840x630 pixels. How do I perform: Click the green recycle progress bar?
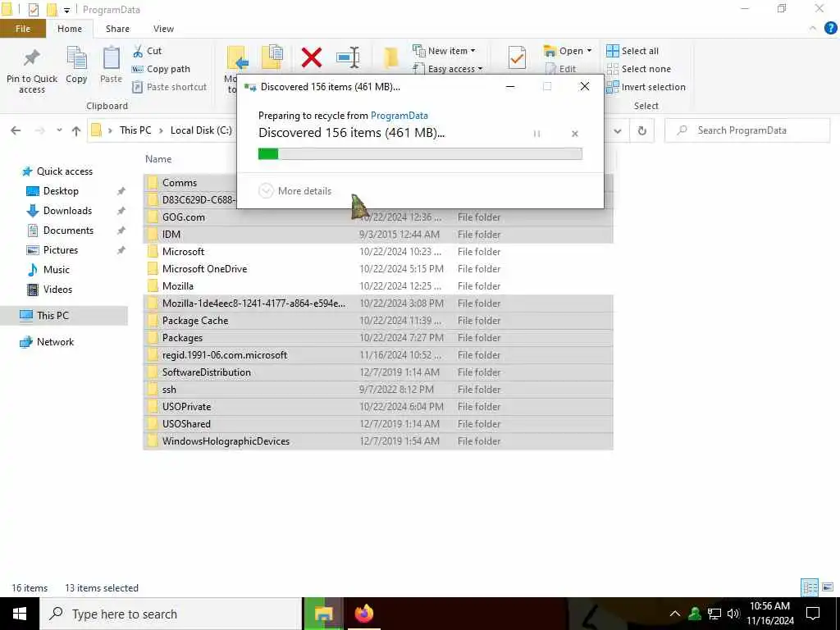pos(420,154)
